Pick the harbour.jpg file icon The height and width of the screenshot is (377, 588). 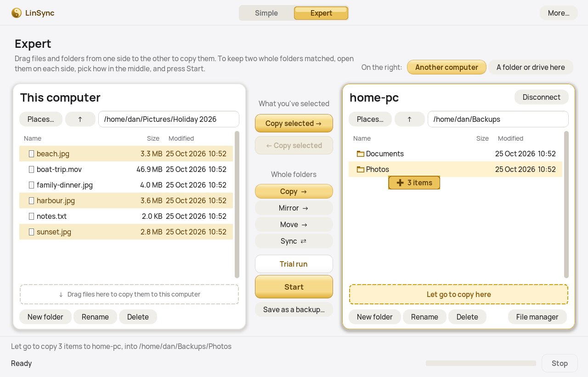click(32, 200)
